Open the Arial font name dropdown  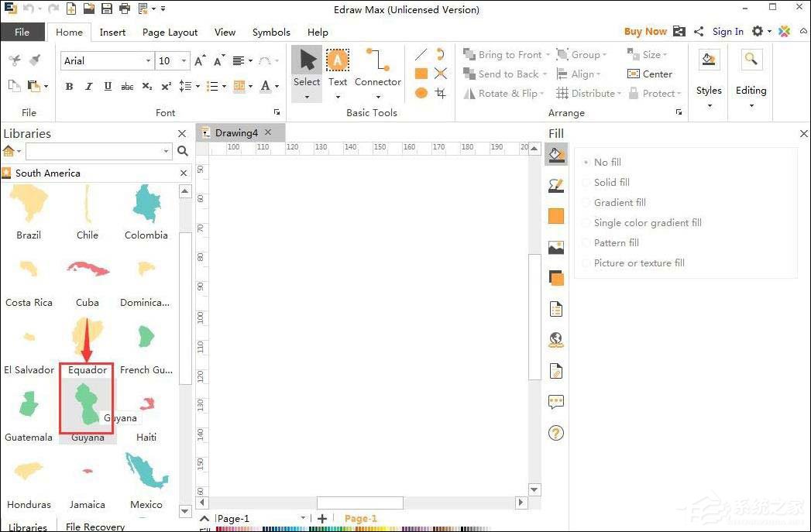click(x=148, y=60)
